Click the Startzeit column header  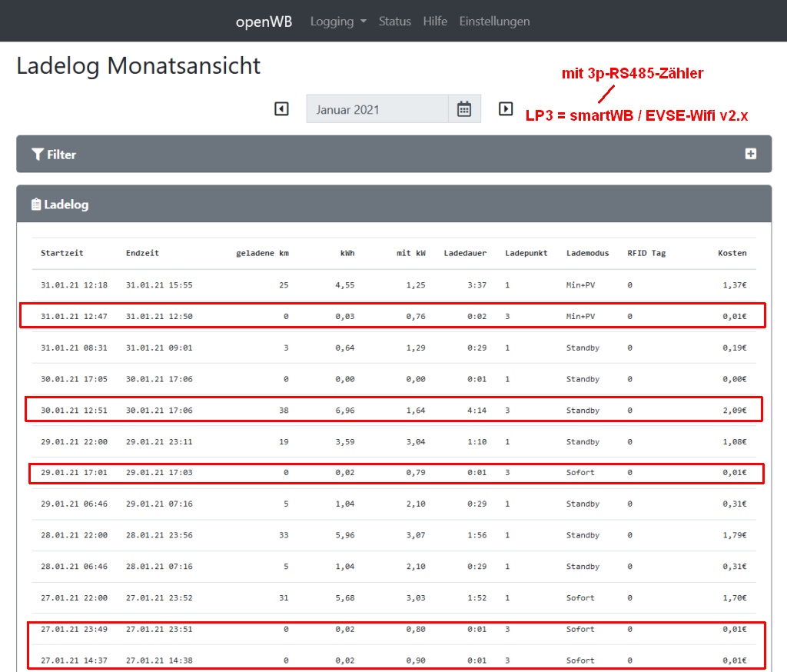[x=62, y=253]
